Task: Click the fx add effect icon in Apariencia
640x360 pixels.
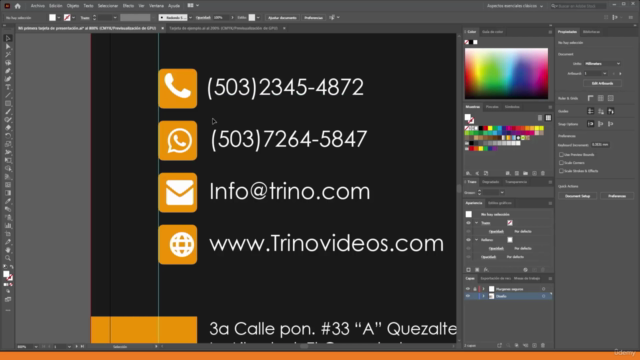Action: 486,270
